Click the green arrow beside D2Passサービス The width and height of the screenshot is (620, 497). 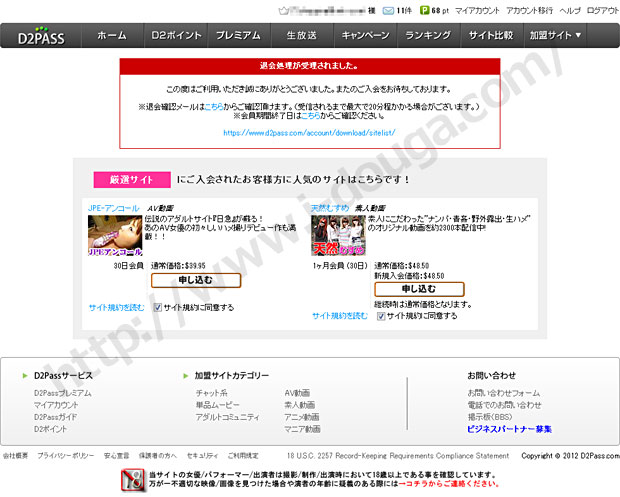coord(24,375)
